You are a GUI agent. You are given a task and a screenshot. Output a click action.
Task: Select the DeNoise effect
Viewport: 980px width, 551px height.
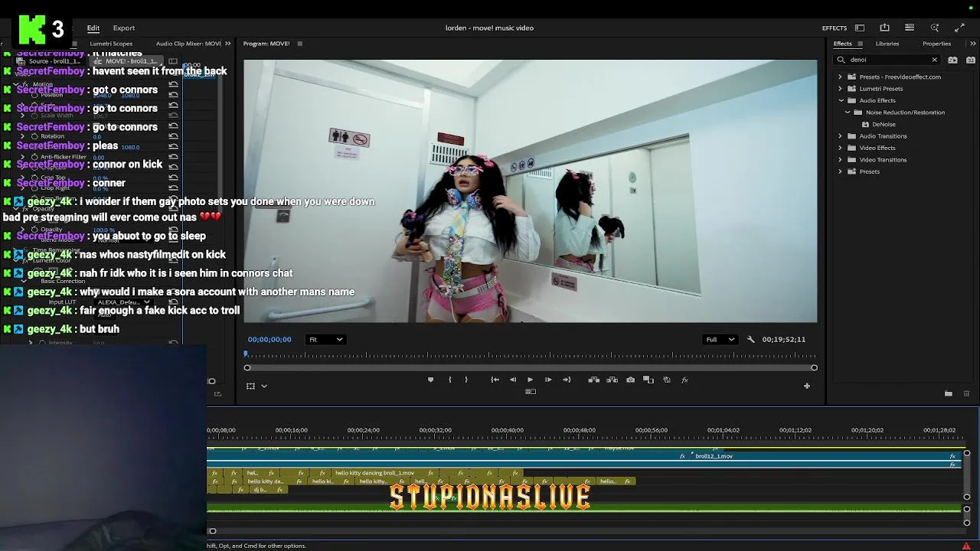click(883, 124)
